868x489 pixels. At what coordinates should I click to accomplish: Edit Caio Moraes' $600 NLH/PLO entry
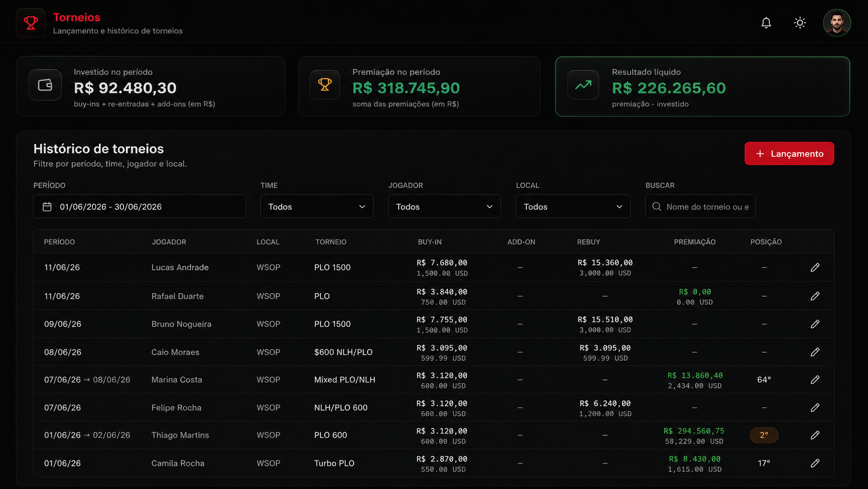(x=815, y=352)
